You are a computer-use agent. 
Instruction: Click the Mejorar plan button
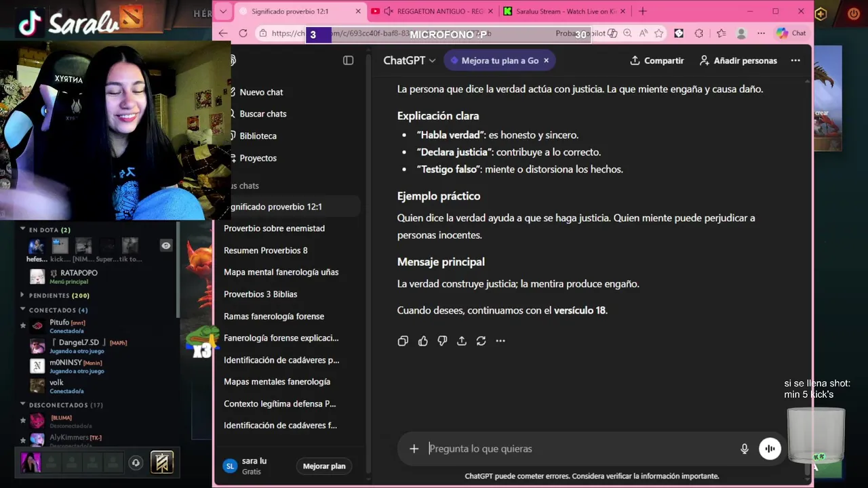pos(324,466)
